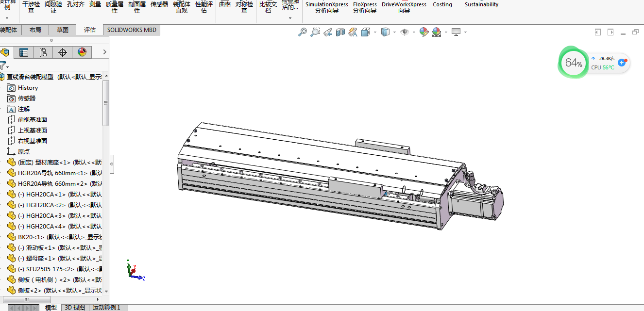
Task: Select the Zoom to Area tool
Action: click(315, 32)
